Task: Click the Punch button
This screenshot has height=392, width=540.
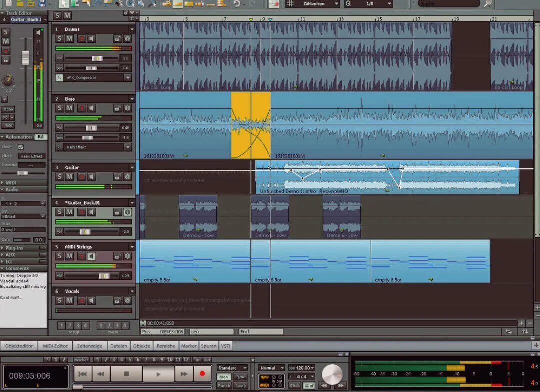Action: tap(224, 386)
